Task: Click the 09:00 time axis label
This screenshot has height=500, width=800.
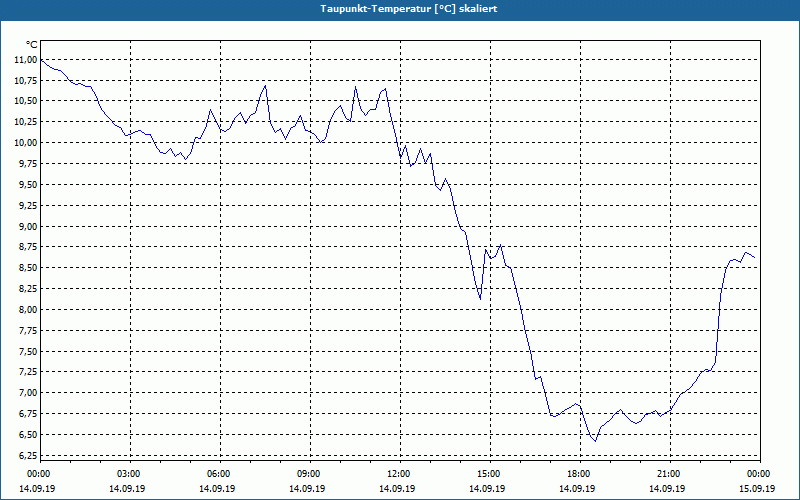Action: [x=310, y=474]
